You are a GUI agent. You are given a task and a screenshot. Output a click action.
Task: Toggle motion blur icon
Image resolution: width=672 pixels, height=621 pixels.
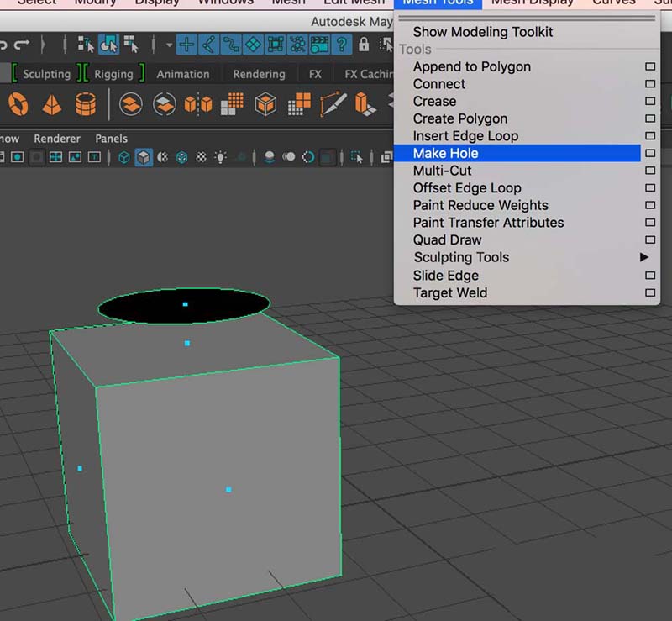[288, 157]
